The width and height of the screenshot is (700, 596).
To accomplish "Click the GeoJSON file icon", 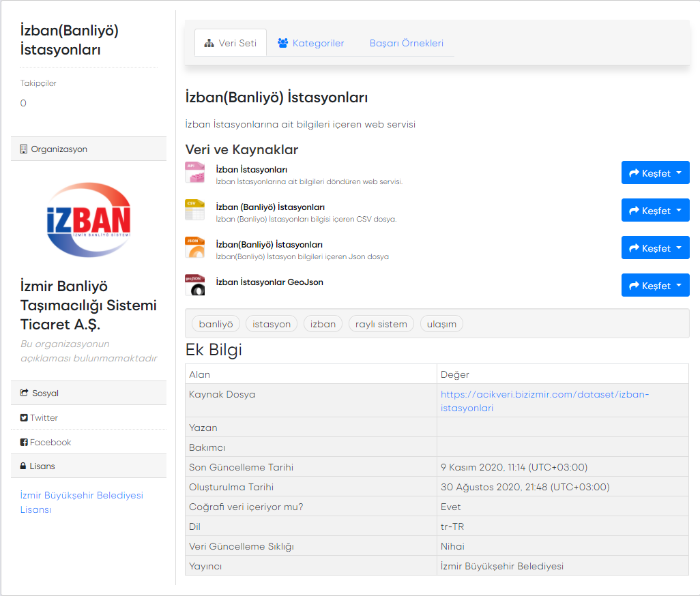I will pyautogui.click(x=194, y=285).
